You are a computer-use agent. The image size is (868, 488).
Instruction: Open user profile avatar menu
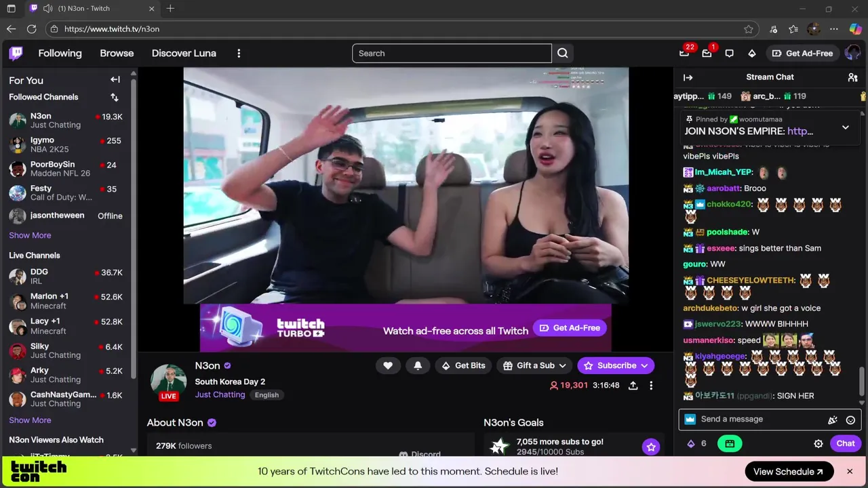[852, 53]
